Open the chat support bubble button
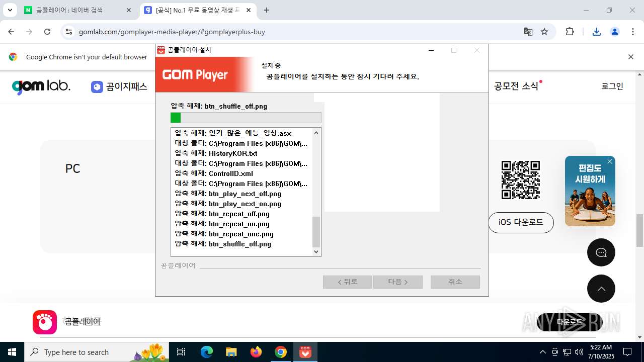The width and height of the screenshot is (644, 362). coord(601,252)
